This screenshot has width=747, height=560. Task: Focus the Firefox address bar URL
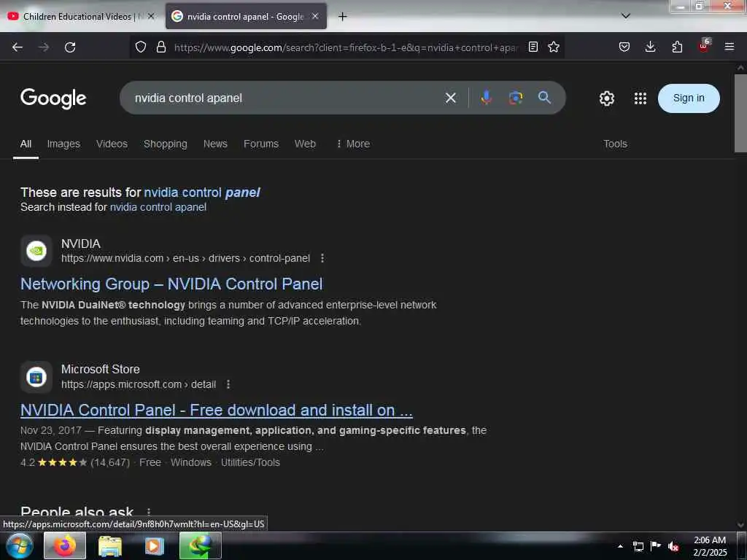click(x=346, y=47)
